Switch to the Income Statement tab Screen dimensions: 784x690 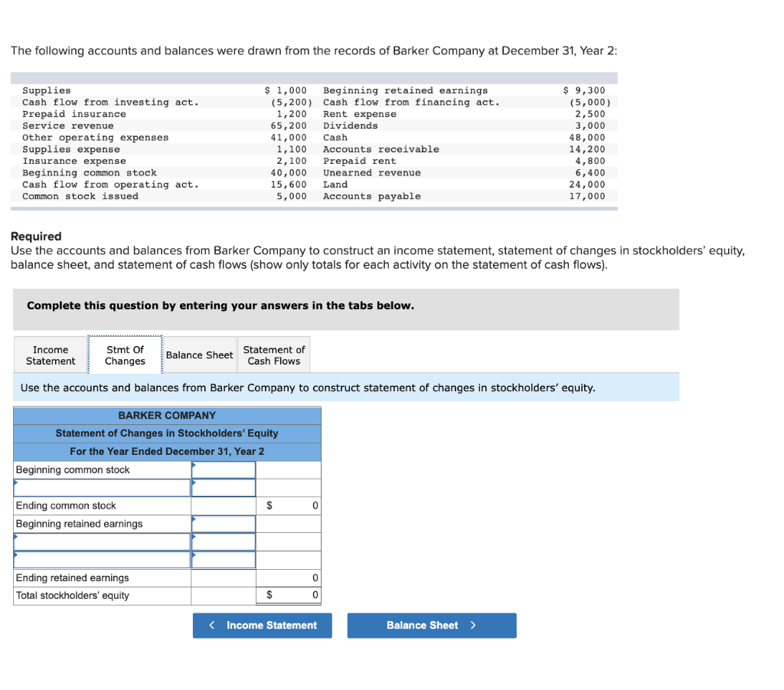tap(50, 354)
